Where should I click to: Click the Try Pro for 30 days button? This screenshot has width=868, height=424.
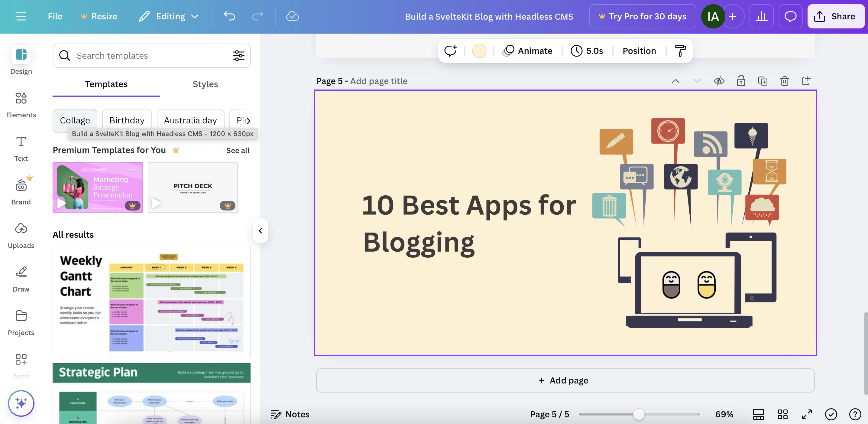643,16
